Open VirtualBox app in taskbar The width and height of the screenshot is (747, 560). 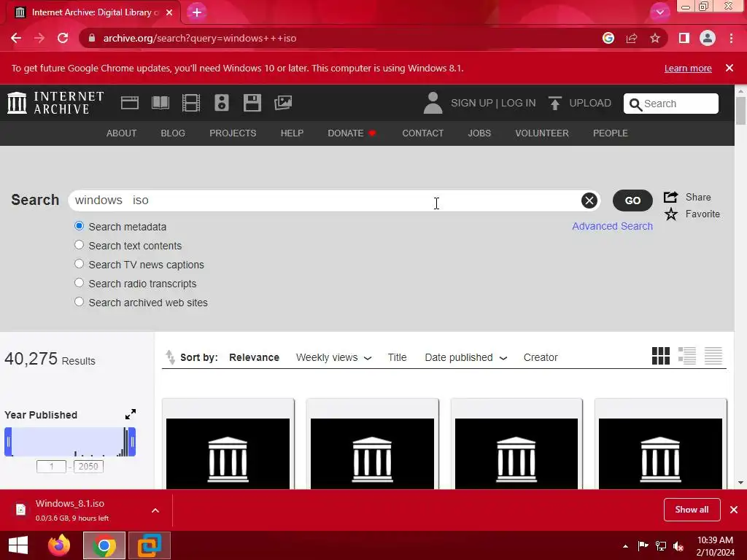coord(150,545)
